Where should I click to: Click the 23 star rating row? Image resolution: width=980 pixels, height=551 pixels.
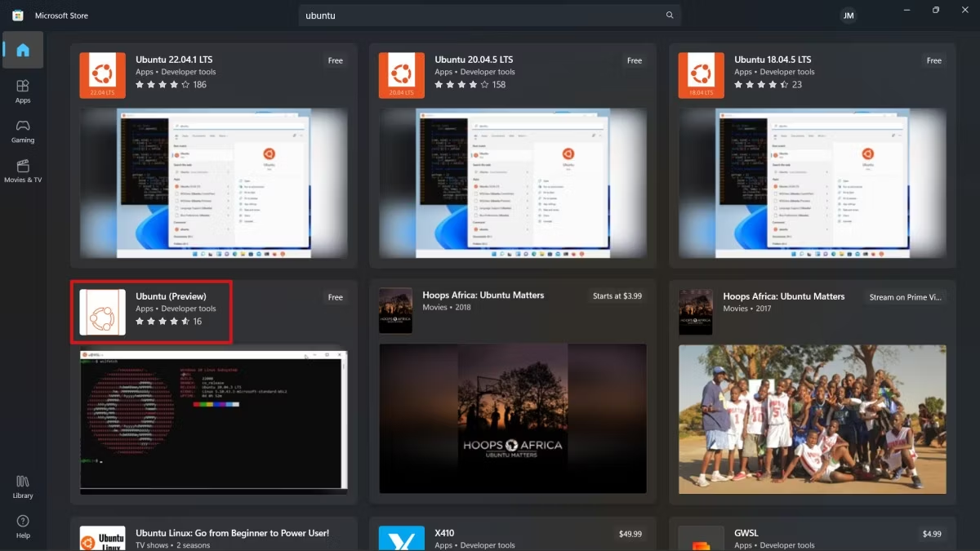(x=768, y=84)
